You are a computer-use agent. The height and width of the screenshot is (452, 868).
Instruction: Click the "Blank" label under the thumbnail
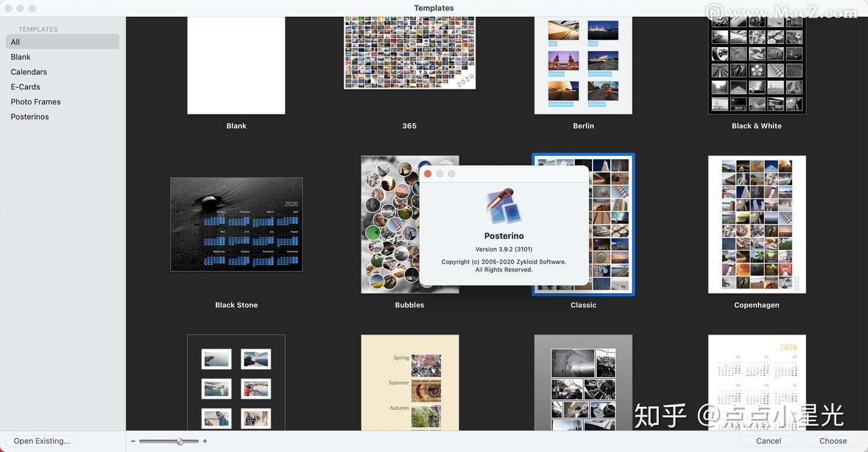(236, 126)
